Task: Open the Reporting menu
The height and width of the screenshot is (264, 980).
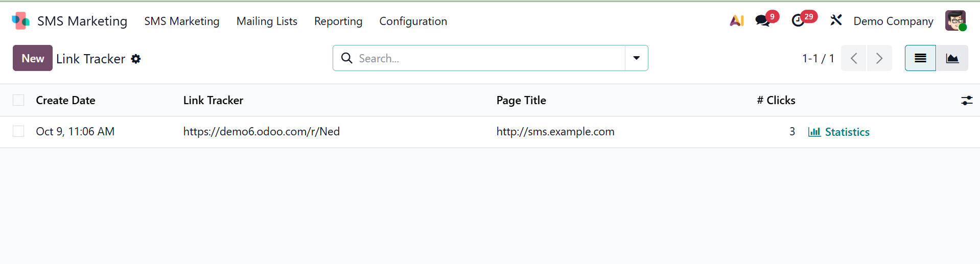Action: (338, 21)
